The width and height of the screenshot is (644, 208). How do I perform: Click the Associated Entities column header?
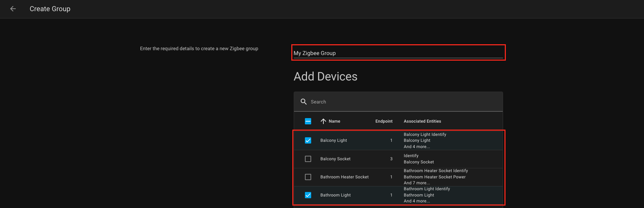point(422,121)
